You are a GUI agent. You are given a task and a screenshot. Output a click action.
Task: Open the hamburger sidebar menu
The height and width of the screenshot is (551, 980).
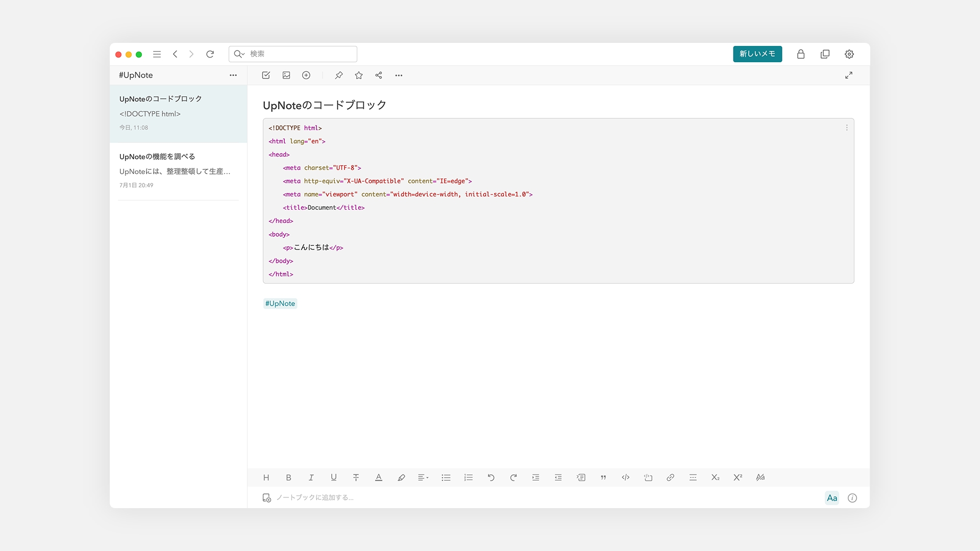point(157,54)
